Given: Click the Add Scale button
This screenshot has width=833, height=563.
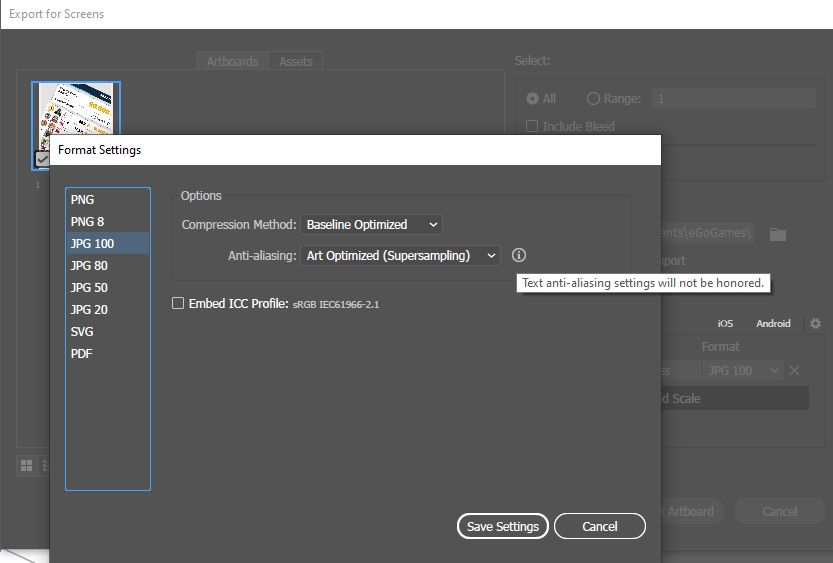Looking at the screenshot, I should [735, 398].
